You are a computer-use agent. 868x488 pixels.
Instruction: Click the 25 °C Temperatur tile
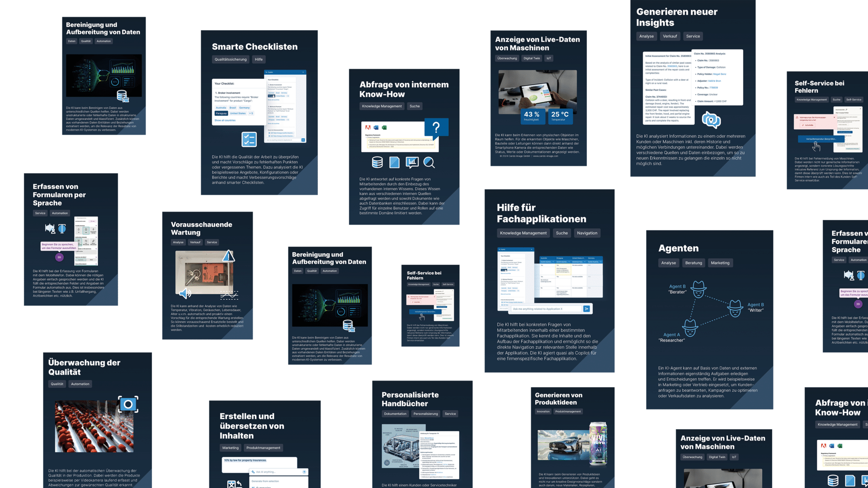[560, 116]
